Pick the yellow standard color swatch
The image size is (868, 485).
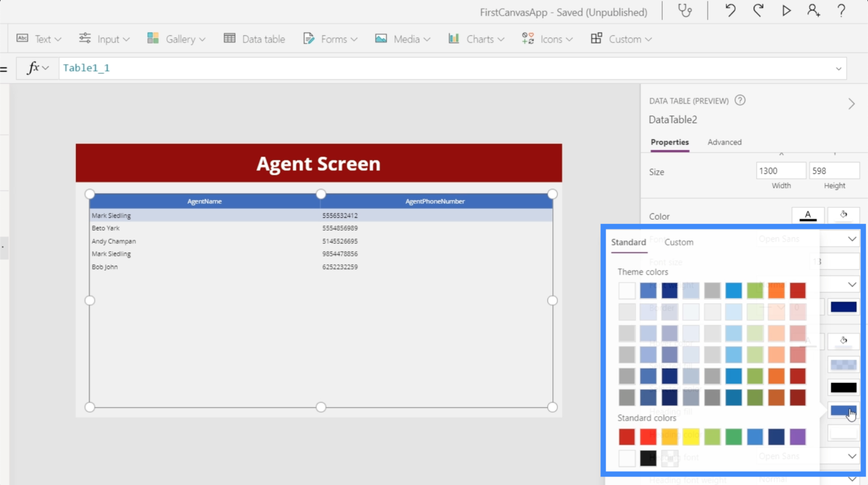coord(691,437)
